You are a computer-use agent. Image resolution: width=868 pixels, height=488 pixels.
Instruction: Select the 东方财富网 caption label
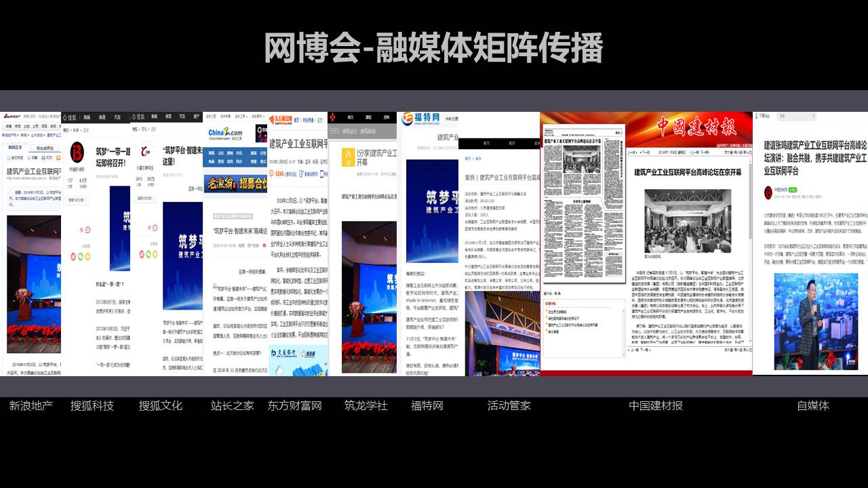295,405
